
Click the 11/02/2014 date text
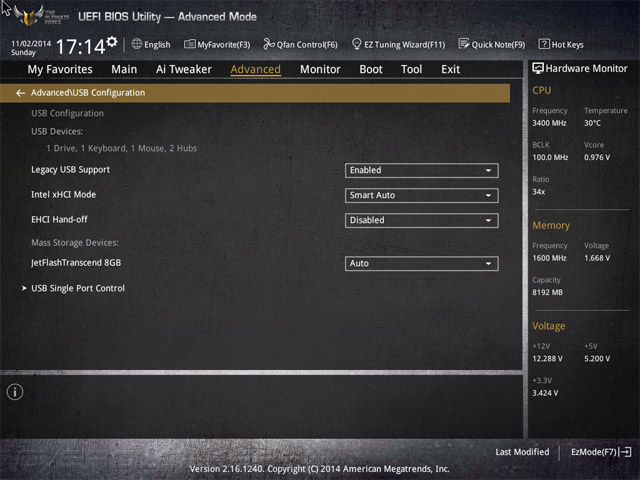31,43
